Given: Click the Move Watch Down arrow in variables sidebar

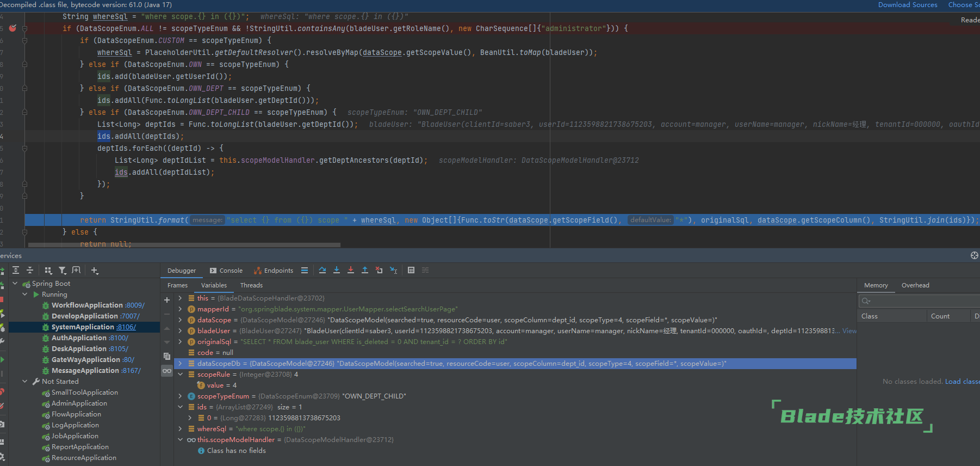Looking at the screenshot, I should click(167, 342).
